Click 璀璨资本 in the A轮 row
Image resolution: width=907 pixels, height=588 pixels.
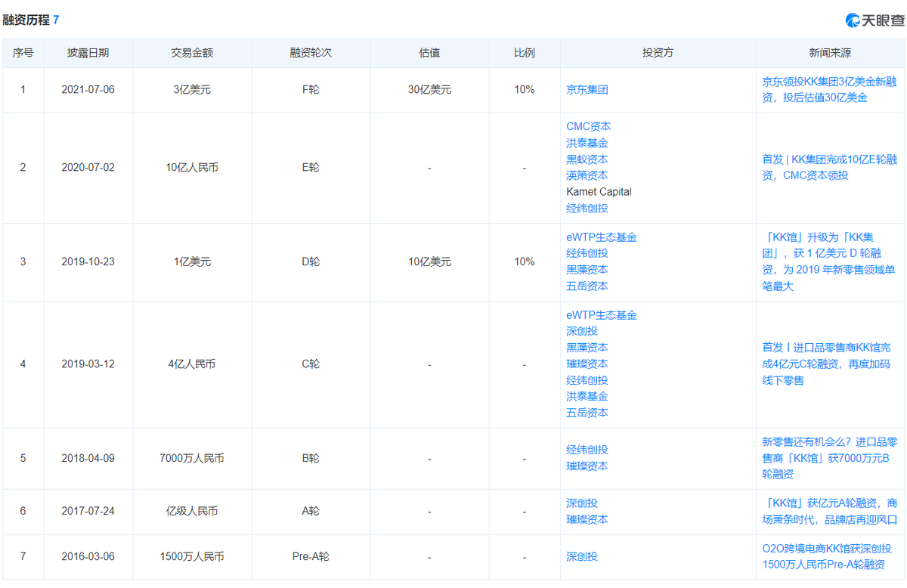tap(587, 519)
